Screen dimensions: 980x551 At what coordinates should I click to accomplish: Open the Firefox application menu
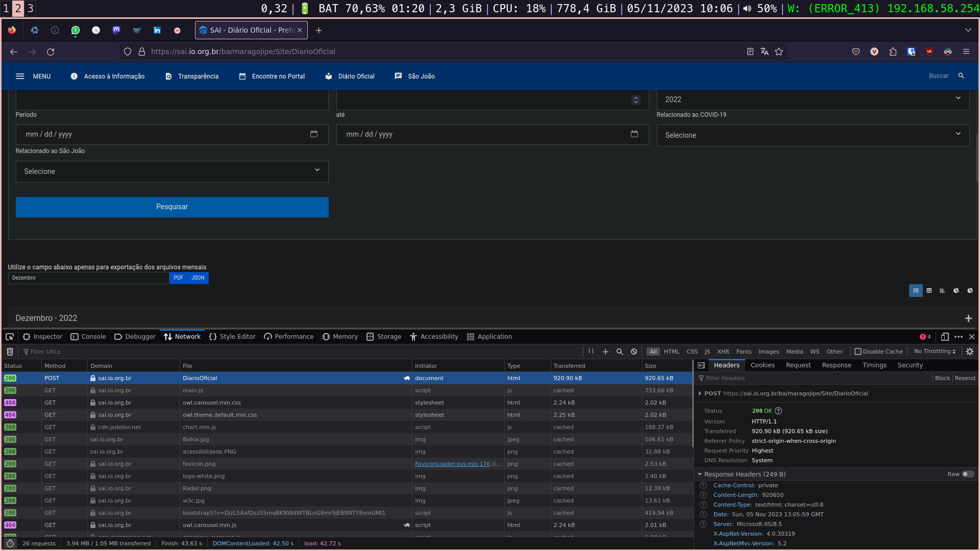(966, 52)
